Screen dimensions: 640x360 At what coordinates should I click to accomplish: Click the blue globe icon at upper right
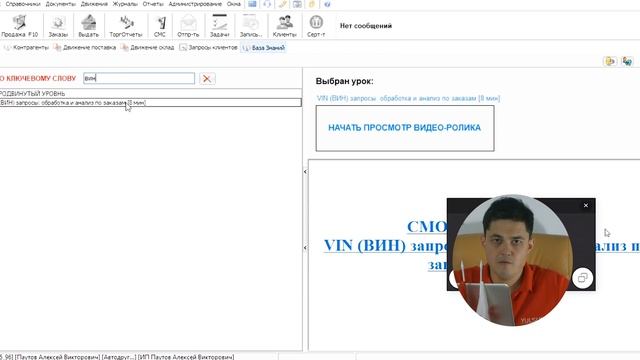click(627, 61)
